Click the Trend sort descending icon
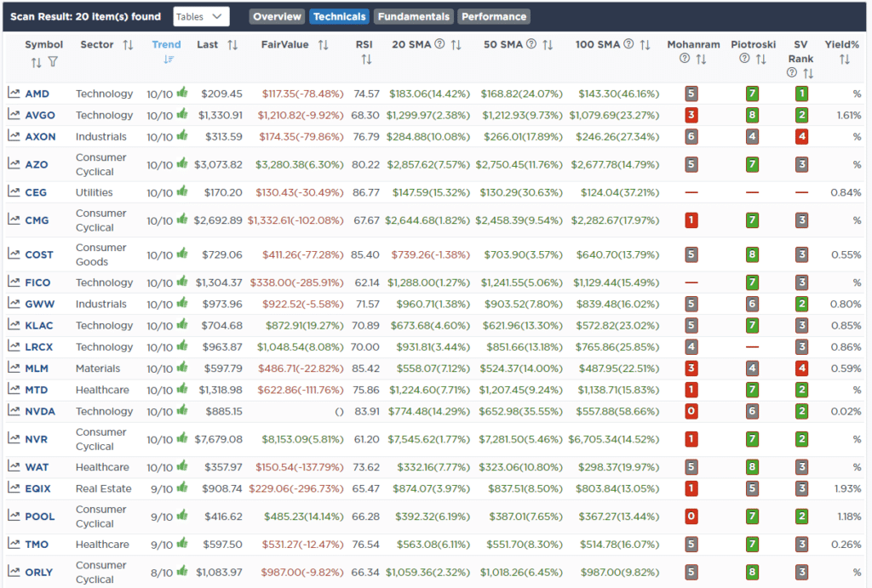 (169, 59)
